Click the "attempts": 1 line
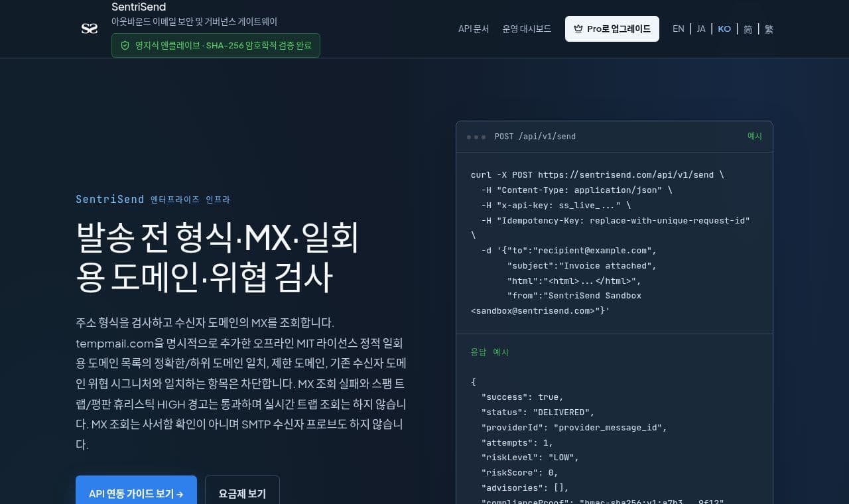The image size is (849, 504). [517, 443]
